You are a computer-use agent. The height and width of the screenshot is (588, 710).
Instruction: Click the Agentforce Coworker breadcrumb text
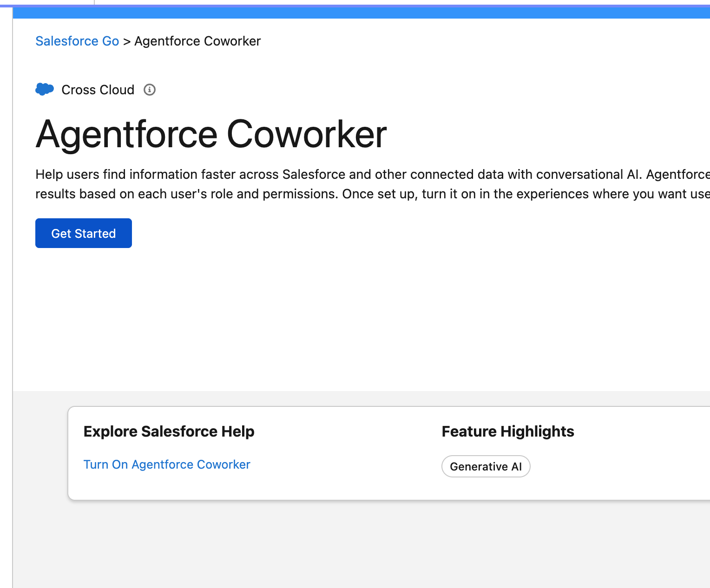click(x=197, y=41)
